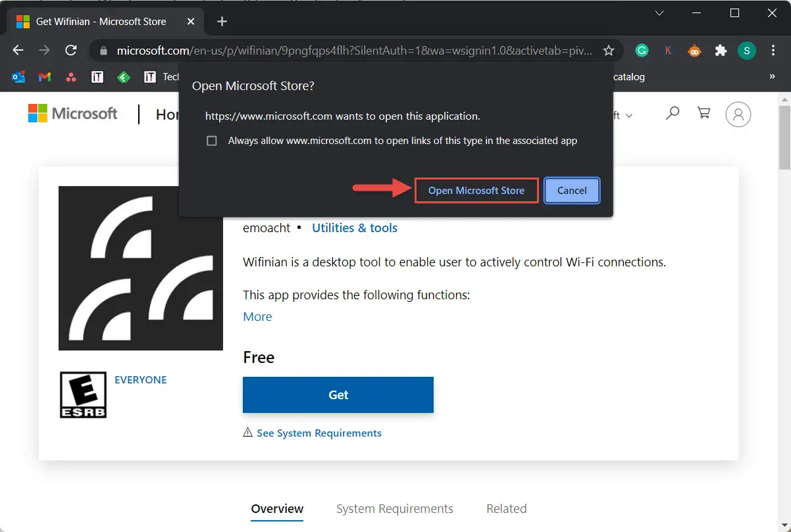Click the page vertical scrollbar thumb
The width and height of the screenshot is (791, 532).
pyautogui.click(x=784, y=138)
